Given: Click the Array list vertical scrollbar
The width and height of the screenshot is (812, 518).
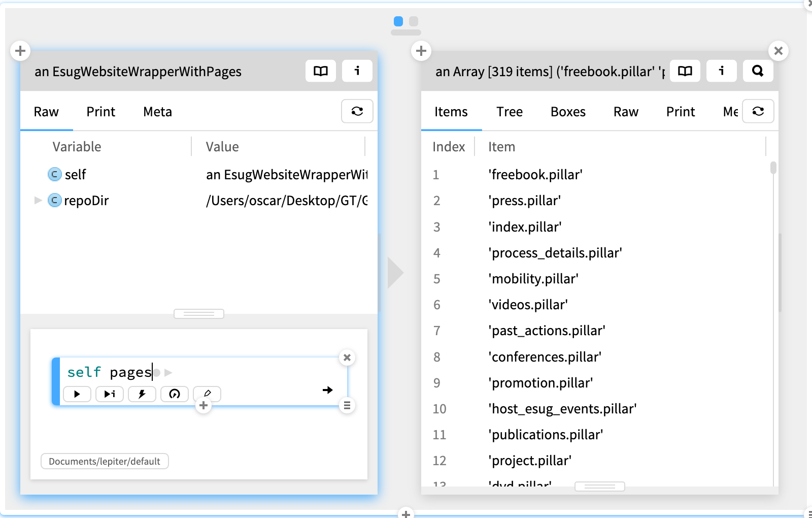Looking at the screenshot, I should [x=773, y=168].
